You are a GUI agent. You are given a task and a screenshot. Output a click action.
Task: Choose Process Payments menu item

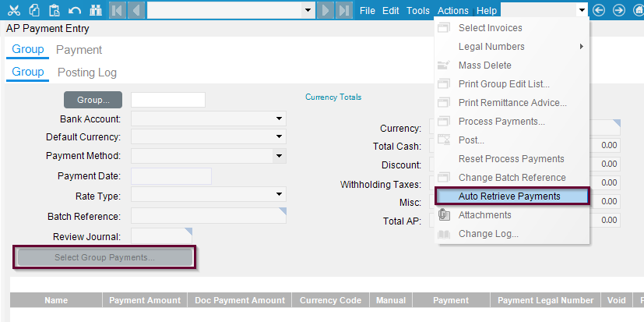(x=512, y=122)
